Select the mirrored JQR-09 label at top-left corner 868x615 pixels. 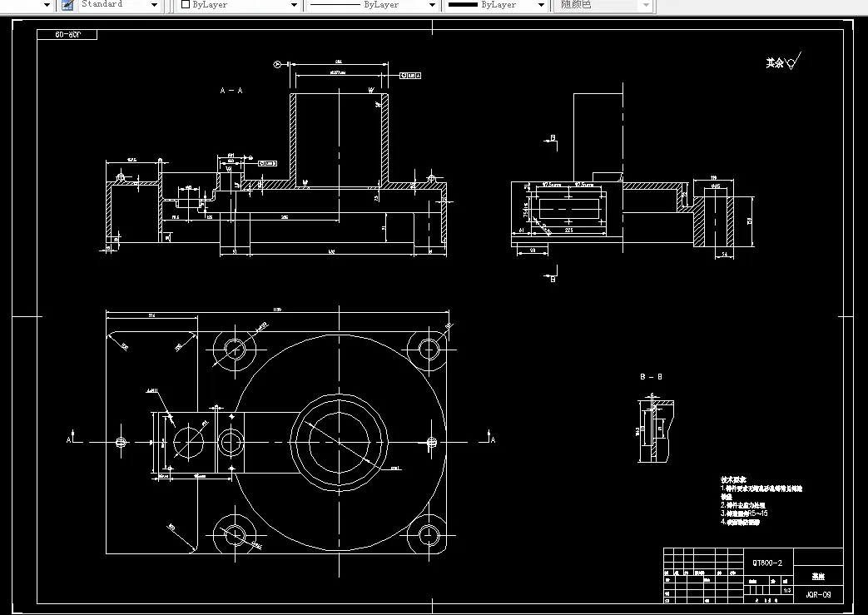[x=67, y=35]
